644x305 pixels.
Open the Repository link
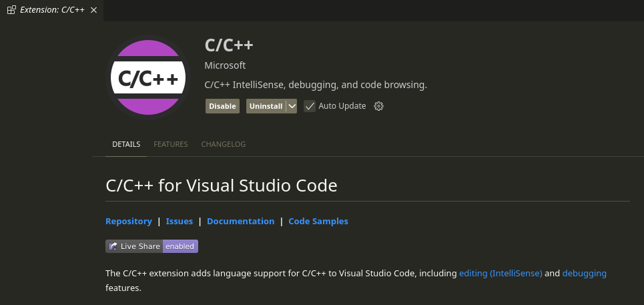(x=129, y=222)
